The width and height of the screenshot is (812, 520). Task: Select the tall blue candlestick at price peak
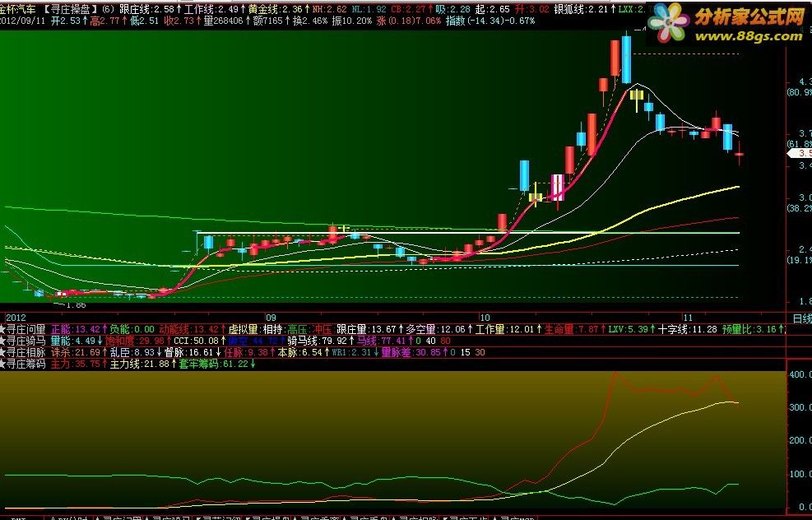tap(627, 60)
